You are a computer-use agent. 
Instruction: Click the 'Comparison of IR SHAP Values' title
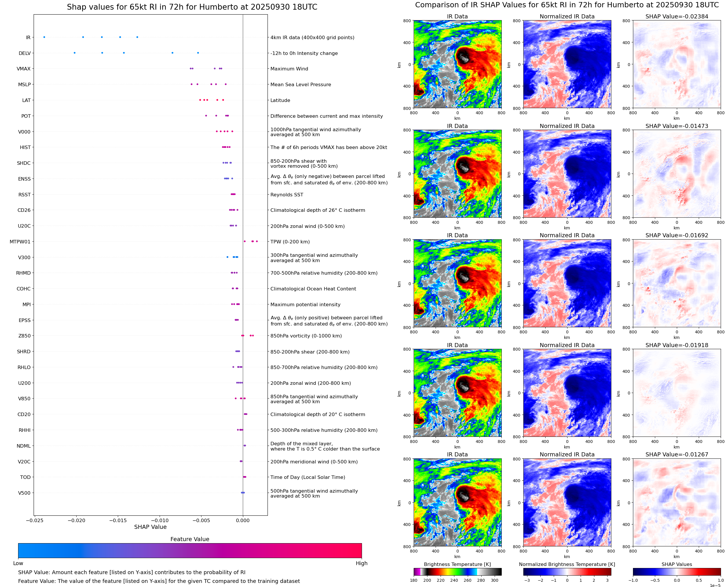tap(567, 5)
